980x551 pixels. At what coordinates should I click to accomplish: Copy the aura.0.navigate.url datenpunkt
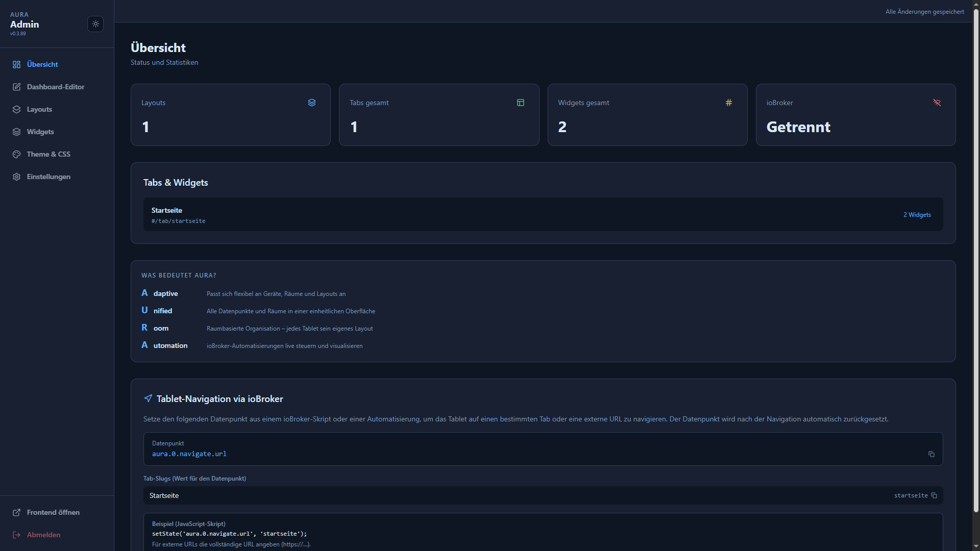[932, 454]
